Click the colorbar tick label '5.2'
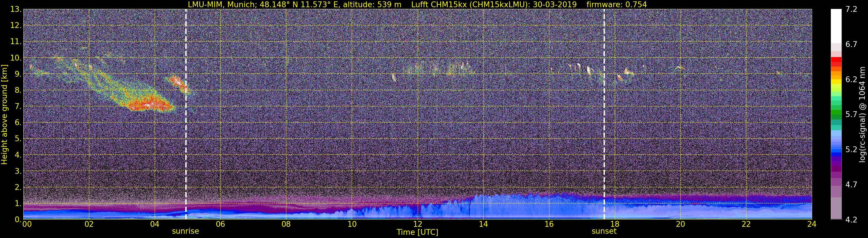 [851, 150]
